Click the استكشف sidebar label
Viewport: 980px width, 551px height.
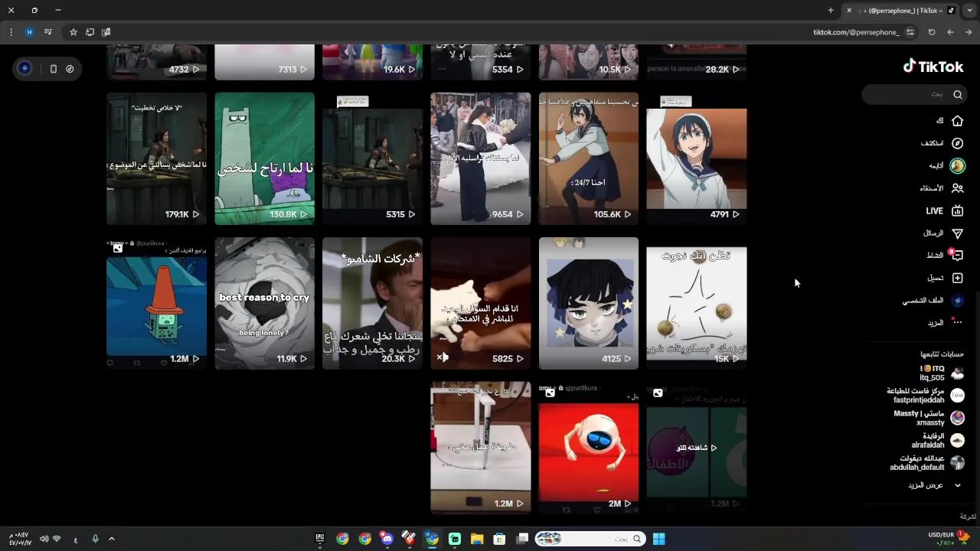932,143
